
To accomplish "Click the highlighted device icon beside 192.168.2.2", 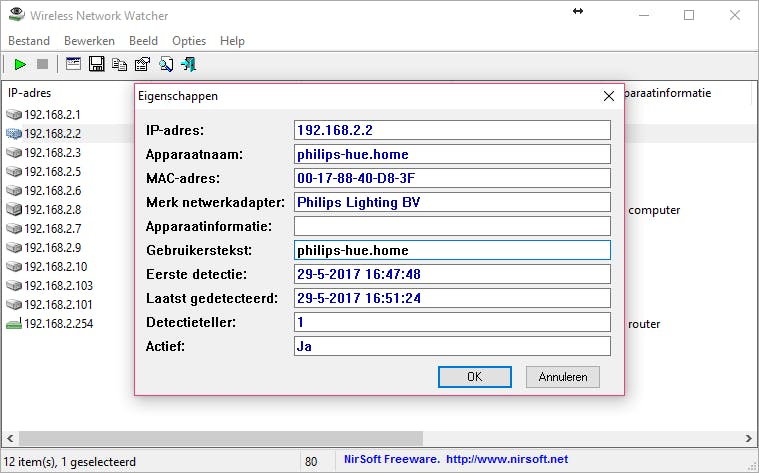I will (14, 134).
